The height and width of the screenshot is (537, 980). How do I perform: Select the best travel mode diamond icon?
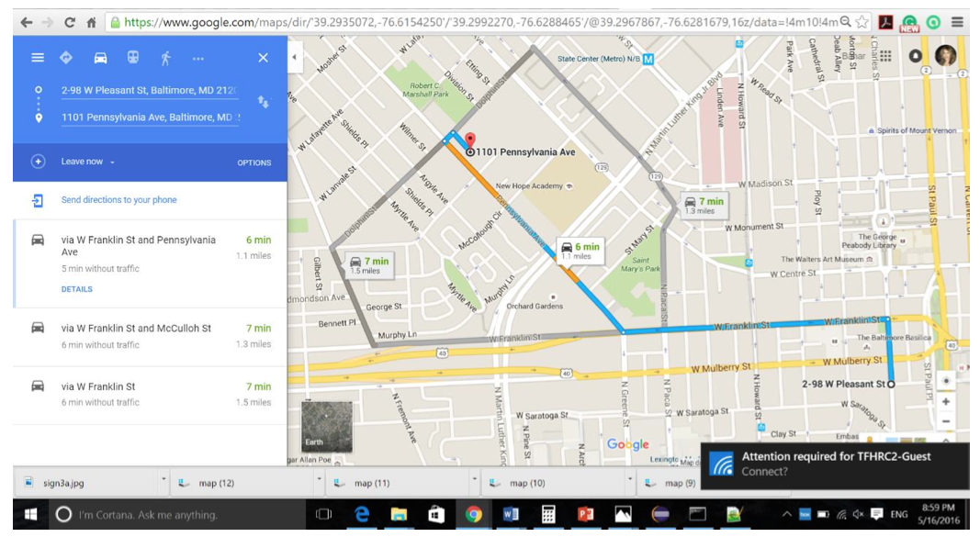(65, 58)
